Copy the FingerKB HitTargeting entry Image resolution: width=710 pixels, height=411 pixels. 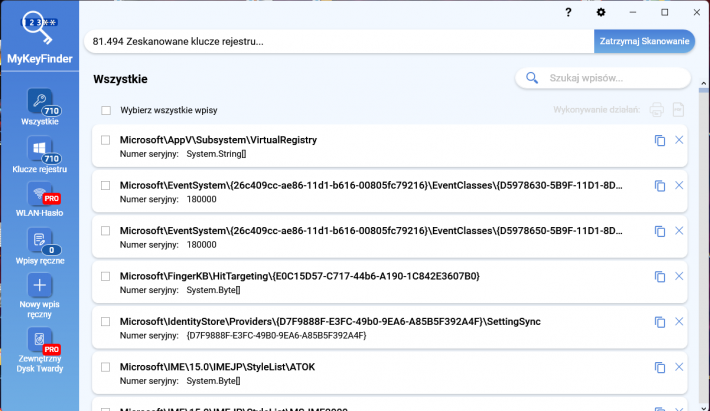(660, 276)
